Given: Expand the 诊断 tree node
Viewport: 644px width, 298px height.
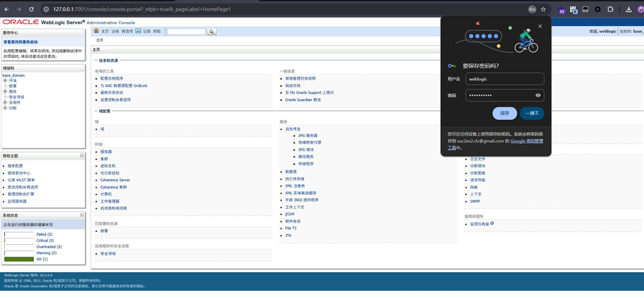Looking at the screenshot, I should (5, 108).
